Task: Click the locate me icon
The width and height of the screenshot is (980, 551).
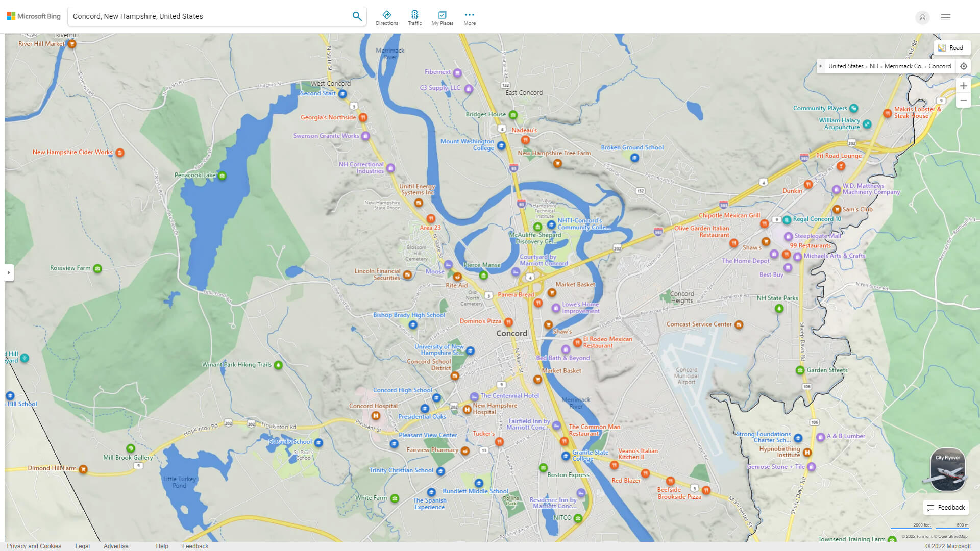Action: point(963,66)
